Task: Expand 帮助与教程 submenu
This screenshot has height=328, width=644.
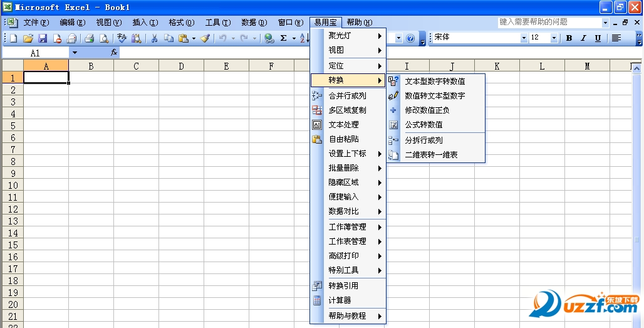Action: pos(348,316)
